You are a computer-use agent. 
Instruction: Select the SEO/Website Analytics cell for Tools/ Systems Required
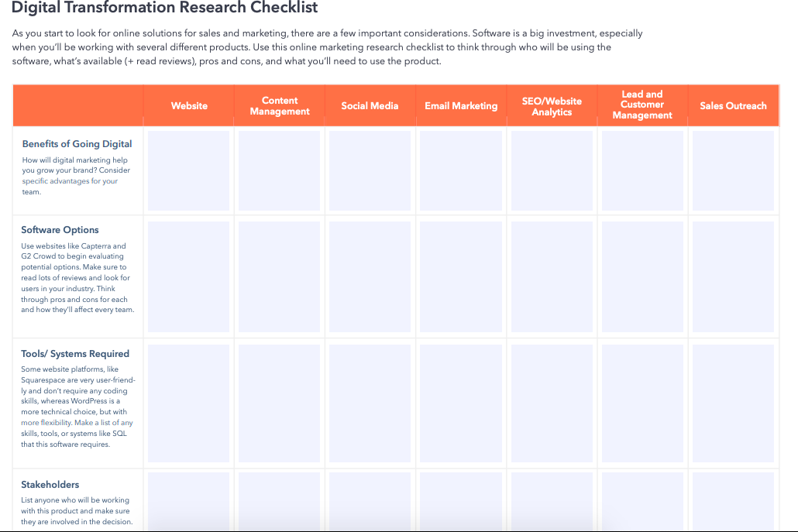point(552,403)
